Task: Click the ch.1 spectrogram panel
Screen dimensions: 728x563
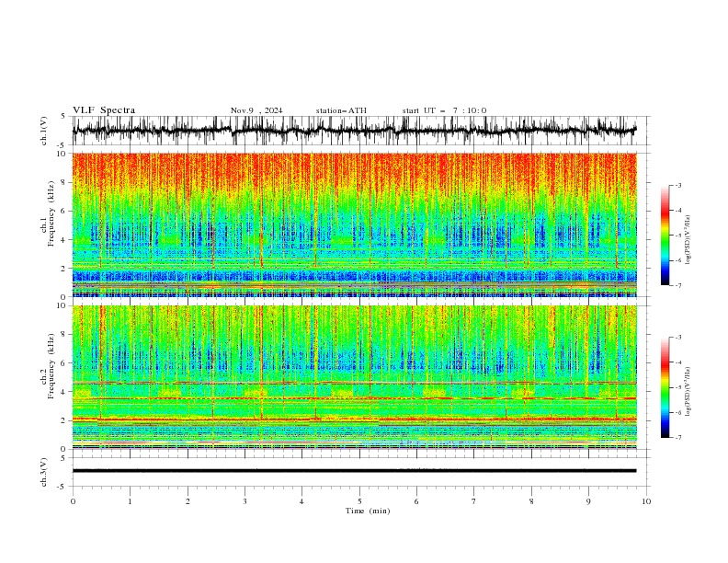Action: pos(354,224)
